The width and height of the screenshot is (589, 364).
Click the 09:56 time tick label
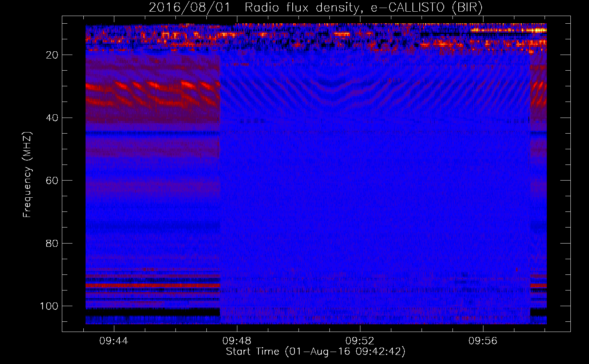483,341
